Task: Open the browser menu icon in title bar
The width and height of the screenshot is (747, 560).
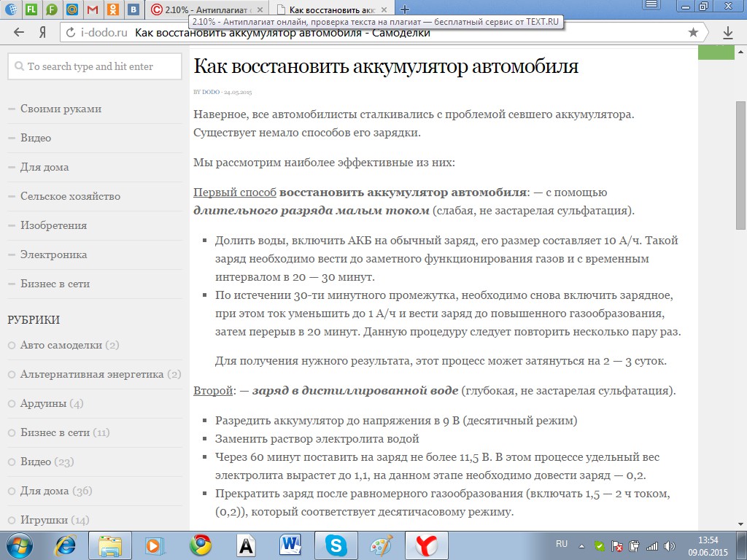Action: coord(651,5)
